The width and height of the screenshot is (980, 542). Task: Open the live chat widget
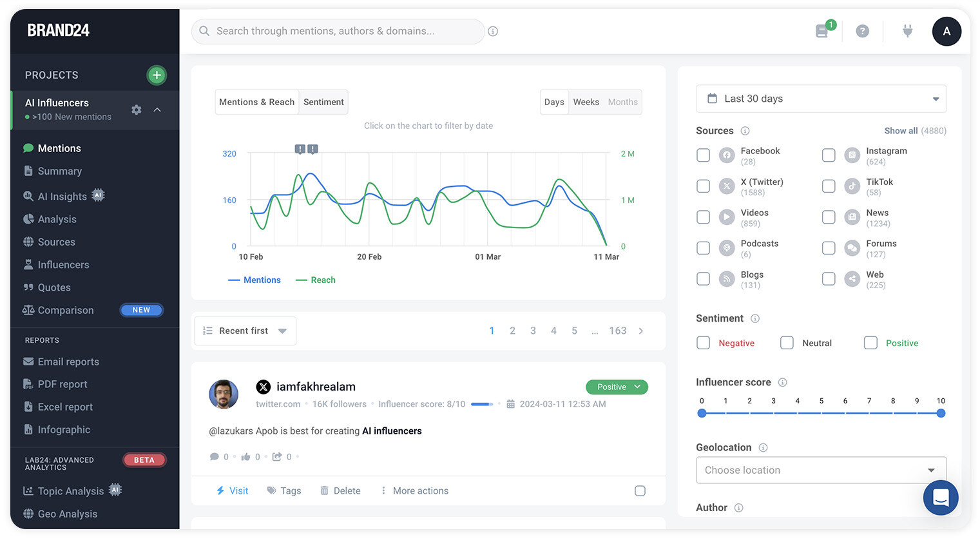pyautogui.click(x=940, y=498)
